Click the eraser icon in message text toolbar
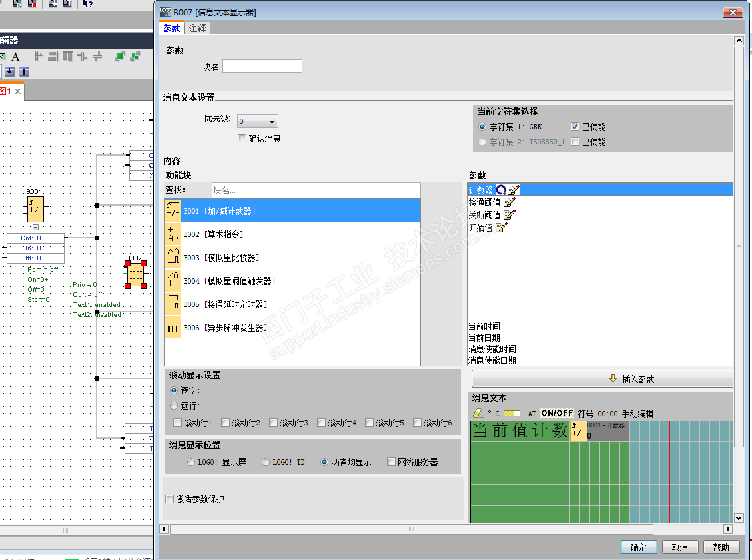Viewport: 752px width, 560px height. (478, 413)
